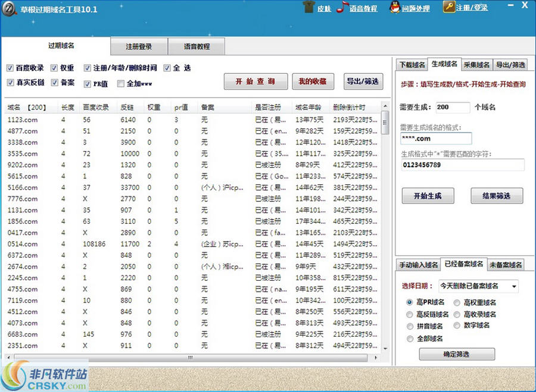Switch to the 生成域名 tab
The height and width of the screenshot is (392, 536).
coord(444,64)
